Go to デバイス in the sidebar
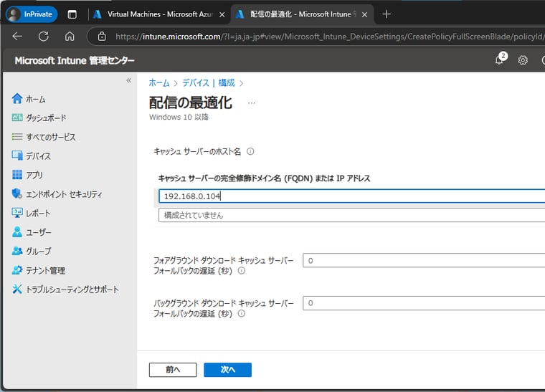The image size is (545, 392). point(32,156)
